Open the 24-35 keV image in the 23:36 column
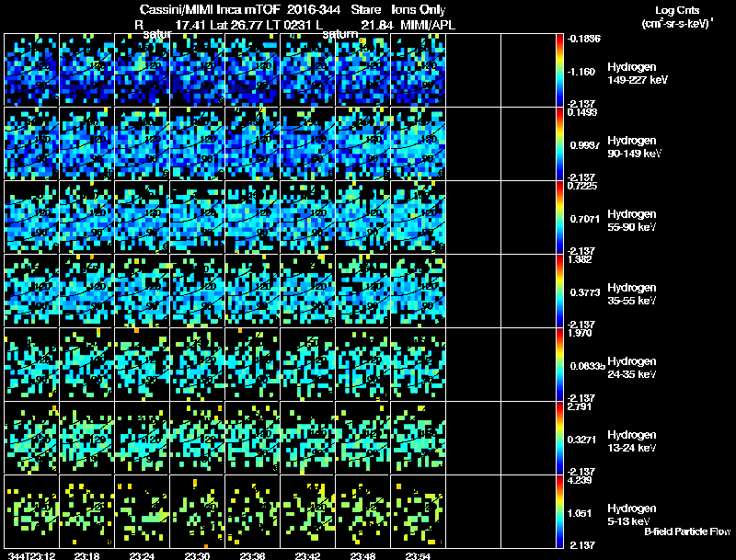 coord(252,364)
